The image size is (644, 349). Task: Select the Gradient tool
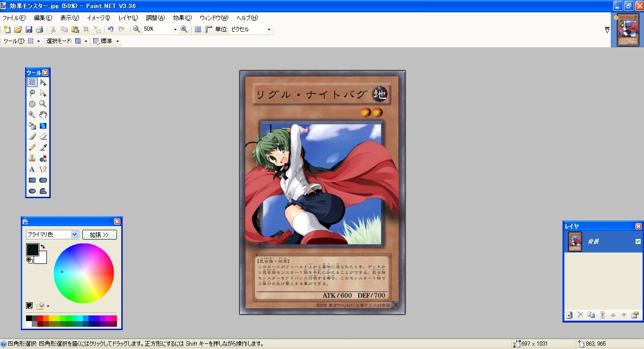pyautogui.click(x=43, y=126)
